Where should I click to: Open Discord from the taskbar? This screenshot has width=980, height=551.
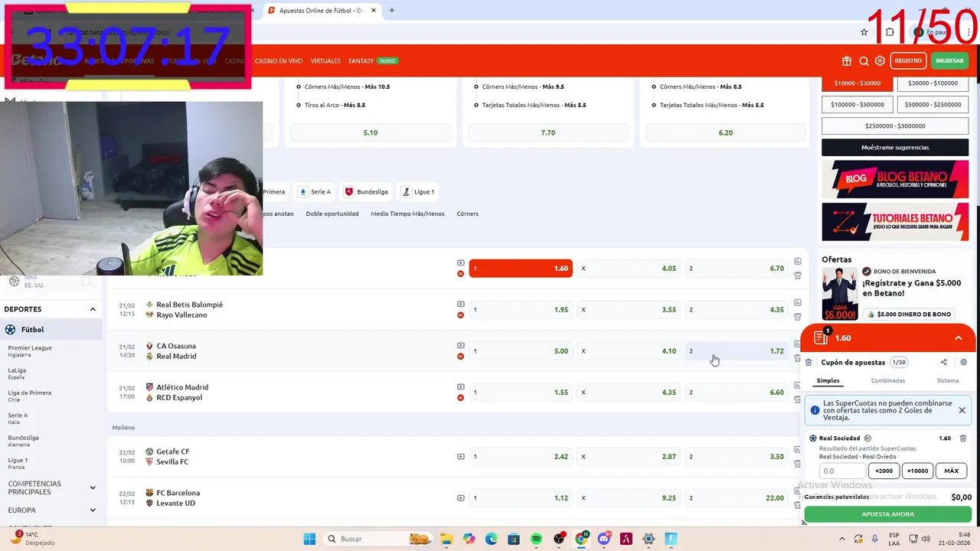point(603,539)
